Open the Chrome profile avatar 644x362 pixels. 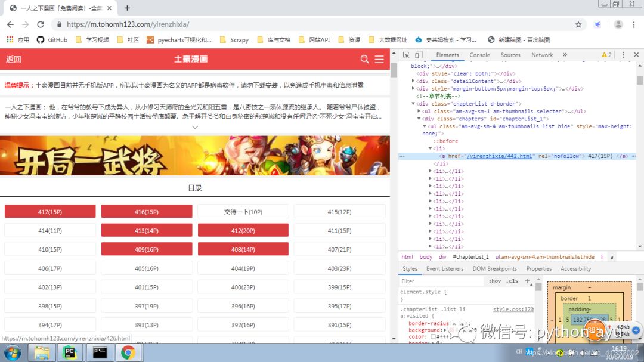618,24
